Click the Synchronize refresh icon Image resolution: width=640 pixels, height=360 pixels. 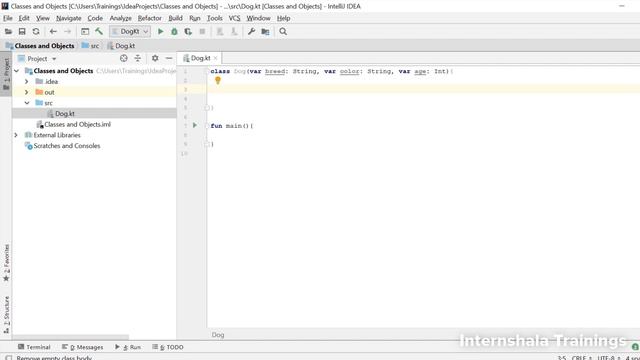(x=36, y=31)
